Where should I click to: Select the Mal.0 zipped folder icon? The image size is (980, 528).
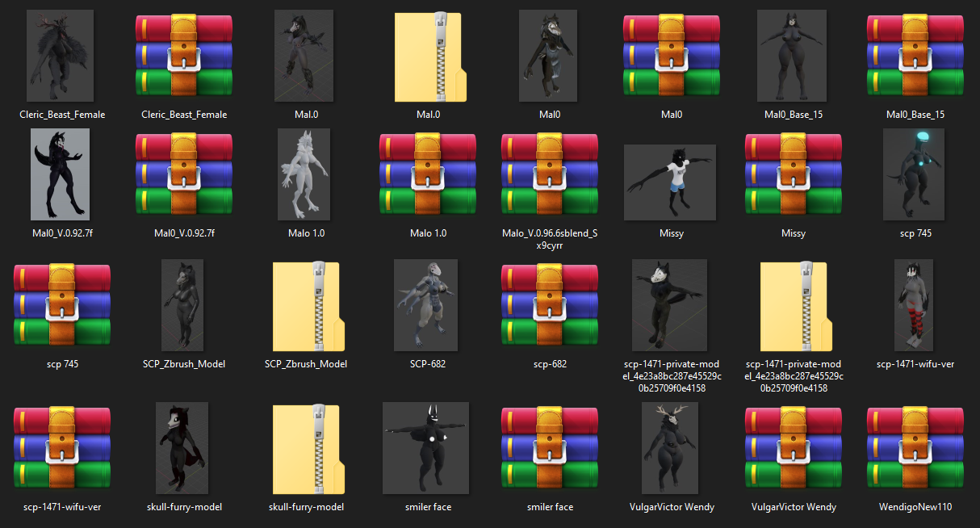click(429, 56)
